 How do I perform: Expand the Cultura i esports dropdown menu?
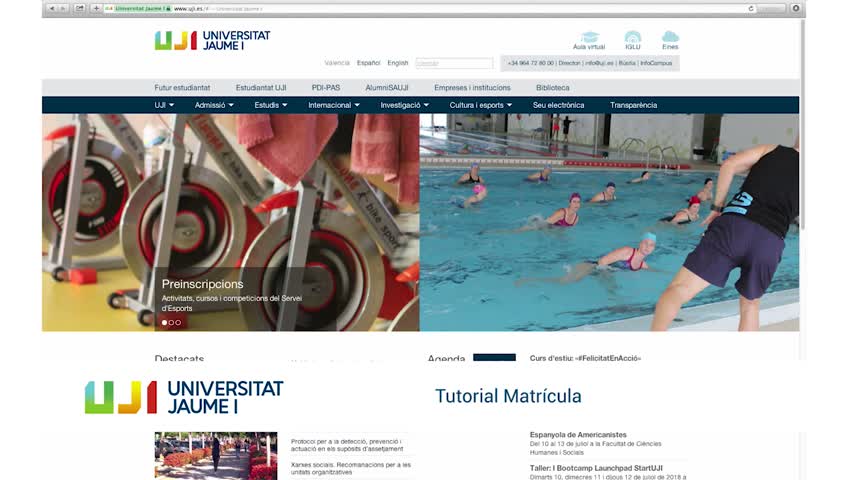pos(481,105)
